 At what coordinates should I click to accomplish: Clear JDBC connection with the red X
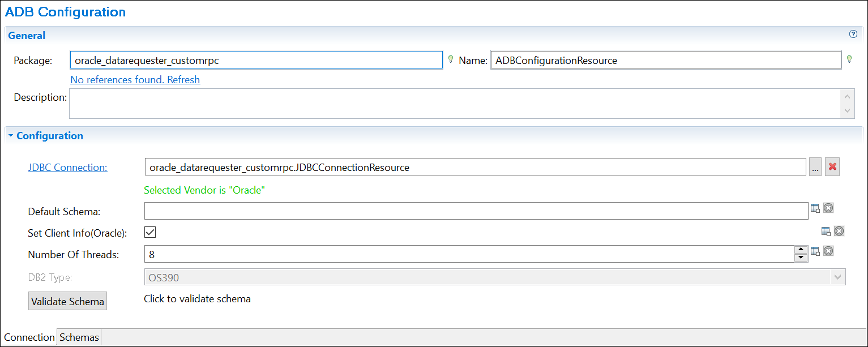(832, 168)
